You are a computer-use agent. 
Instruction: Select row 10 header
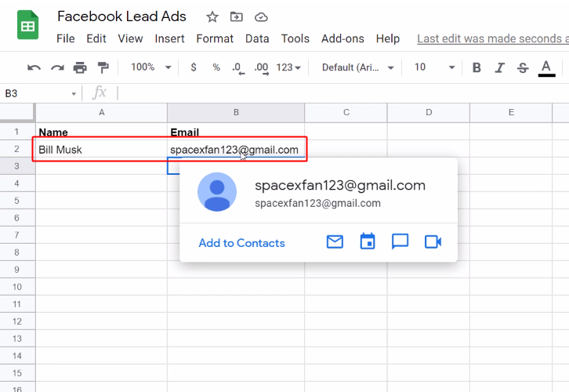pyautogui.click(x=17, y=287)
